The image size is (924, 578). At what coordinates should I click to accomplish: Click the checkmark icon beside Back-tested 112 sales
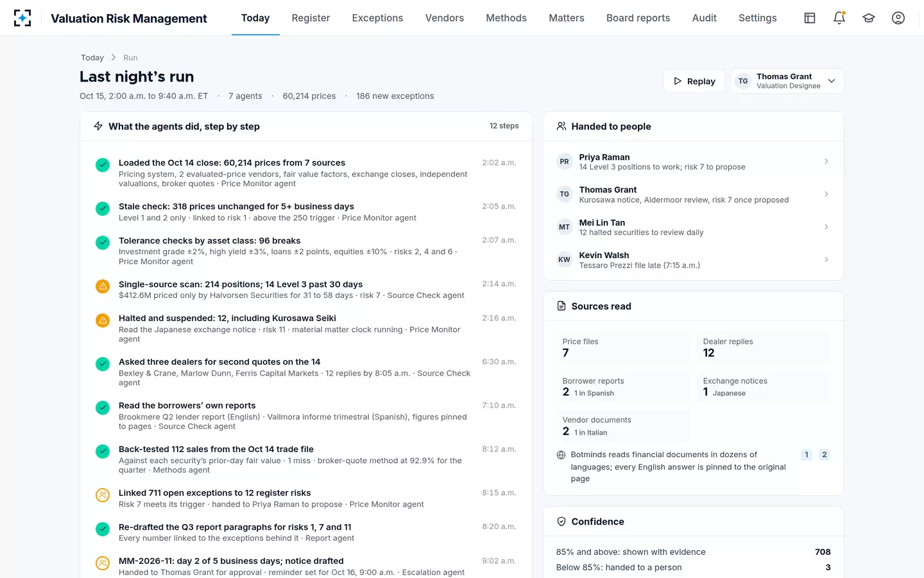pos(103,451)
